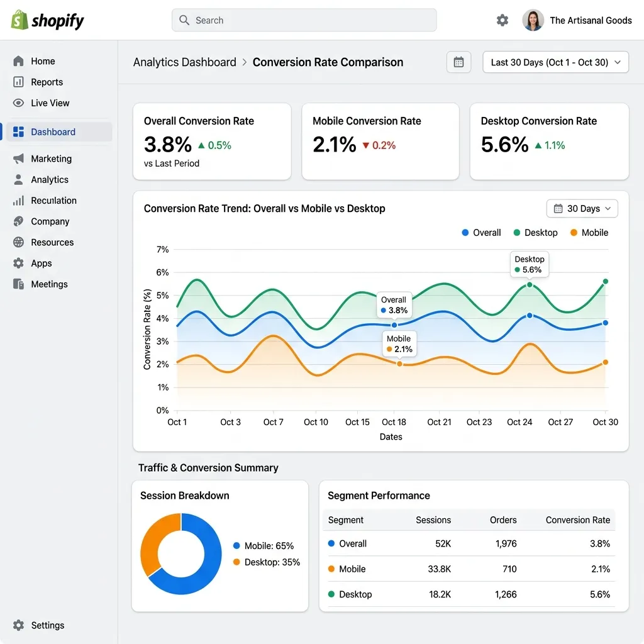
Task: Open The Artisanal Goods account name
Action: (x=590, y=21)
